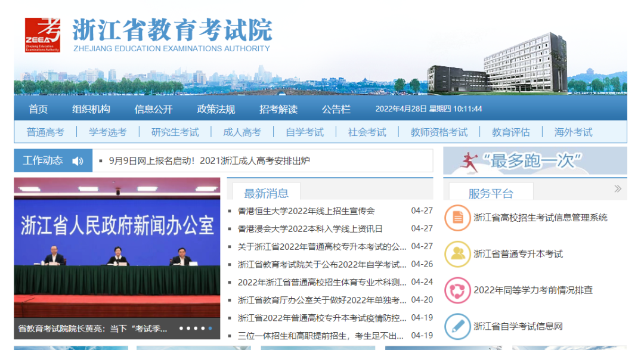
Task: Click orange document icon for 高校招生考试信息管理系统
Action: [457, 217]
